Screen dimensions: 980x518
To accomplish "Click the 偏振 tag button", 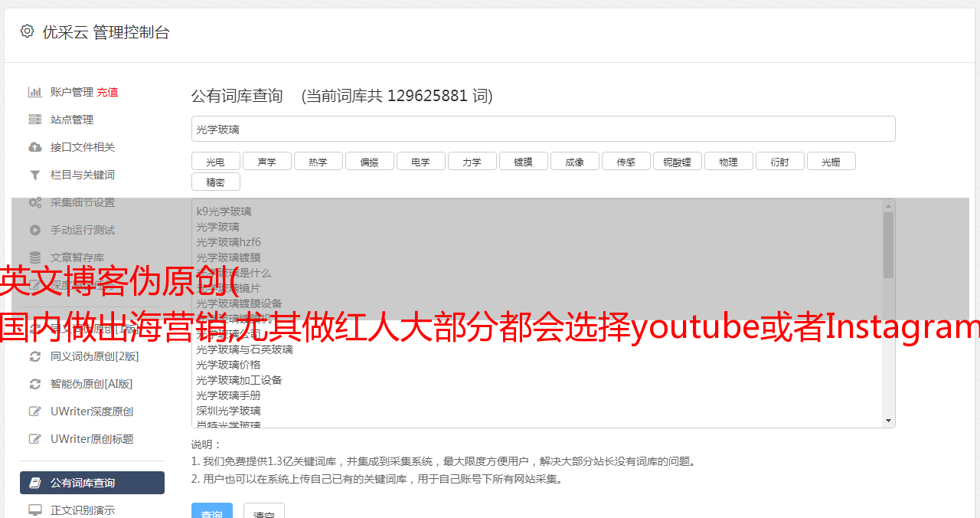I will [369, 161].
